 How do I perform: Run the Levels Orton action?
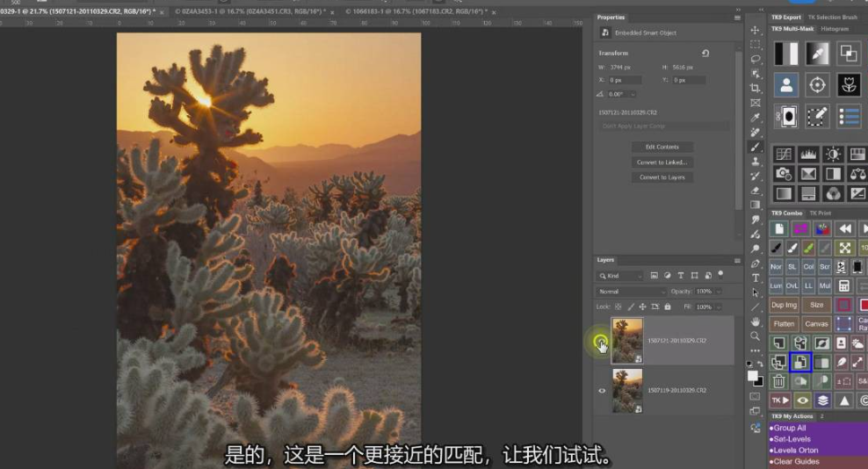(x=796, y=451)
